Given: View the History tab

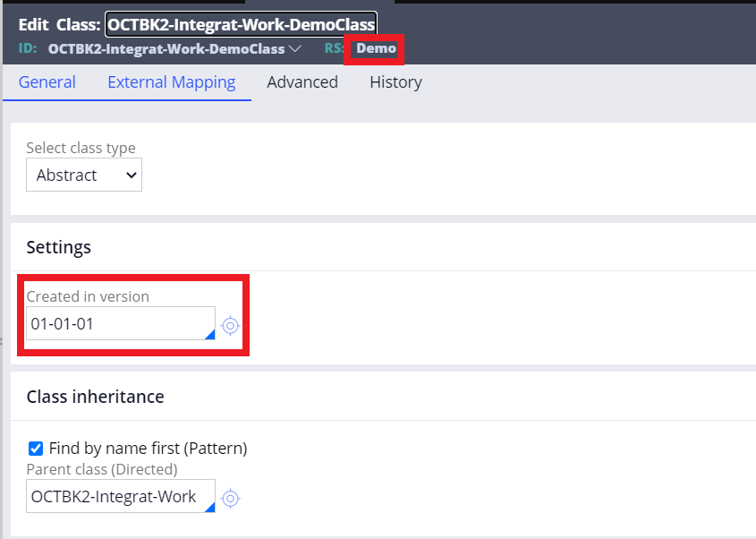Looking at the screenshot, I should coord(395,81).
